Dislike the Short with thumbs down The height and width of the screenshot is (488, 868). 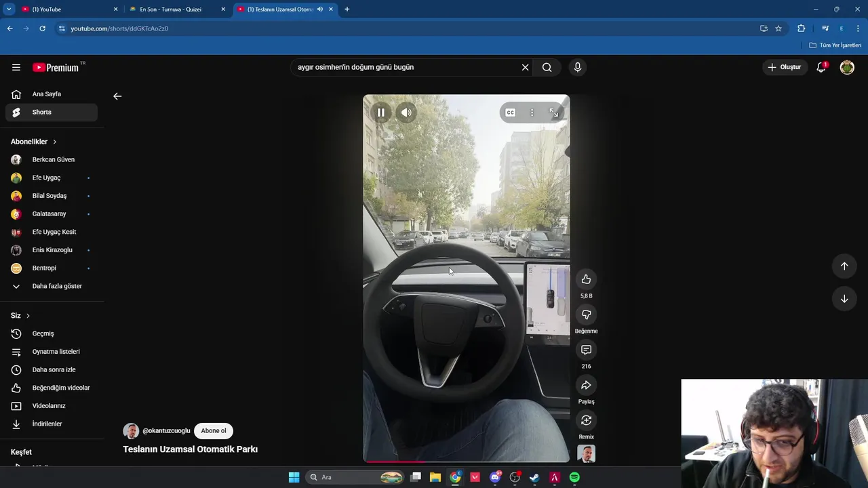click(586, 314)
